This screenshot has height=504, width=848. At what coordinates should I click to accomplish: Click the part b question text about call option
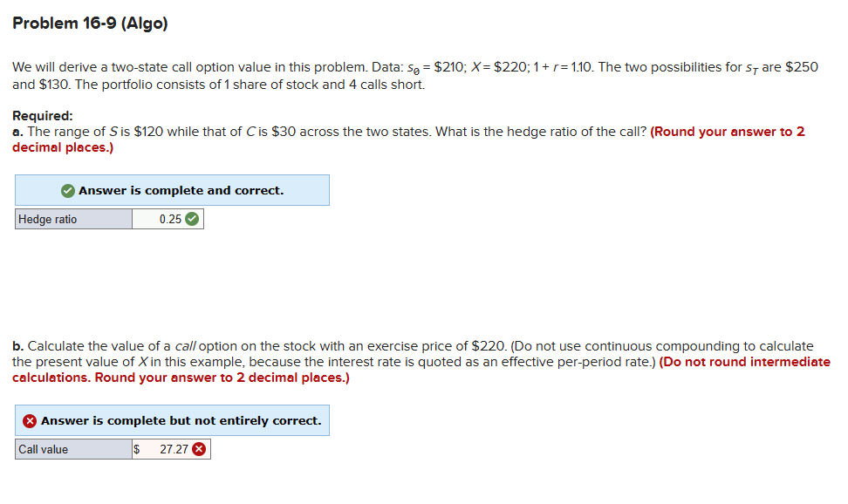point(349,345)
